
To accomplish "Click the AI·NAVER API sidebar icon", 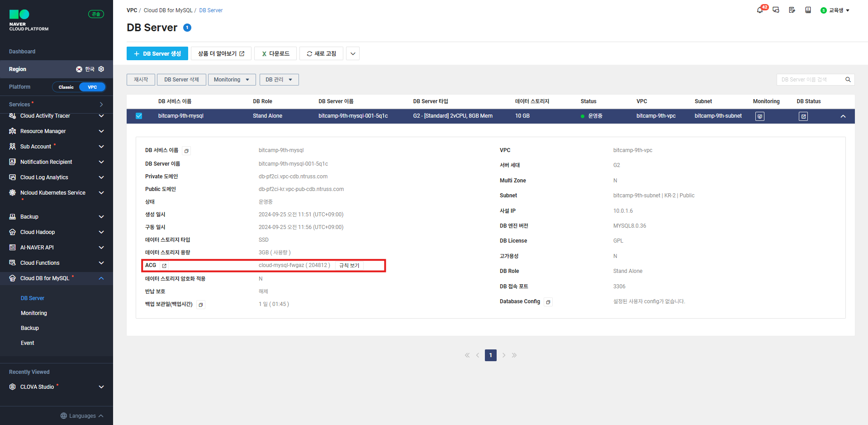I will coord(13,248).
